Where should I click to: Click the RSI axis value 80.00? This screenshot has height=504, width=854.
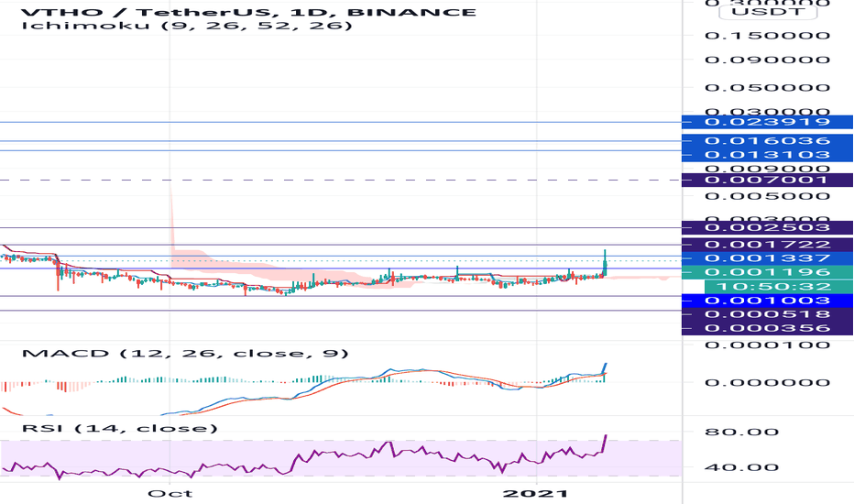coord(741,433)
